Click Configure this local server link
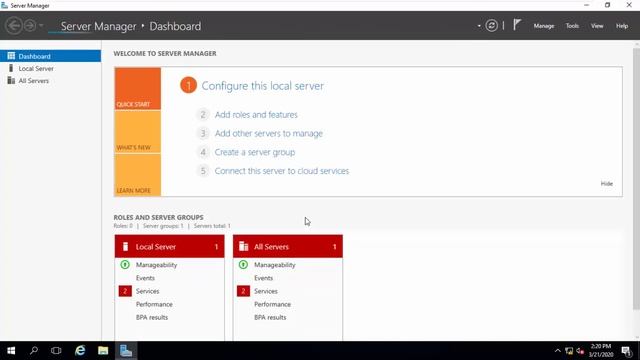Screen dimensions: 640x360 pos(262,86)
